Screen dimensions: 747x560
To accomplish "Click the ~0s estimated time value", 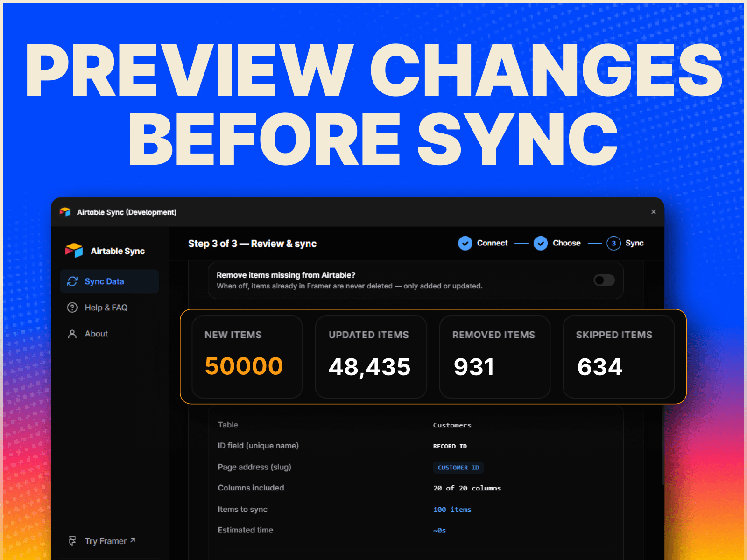I will click(x=439, y=531).
